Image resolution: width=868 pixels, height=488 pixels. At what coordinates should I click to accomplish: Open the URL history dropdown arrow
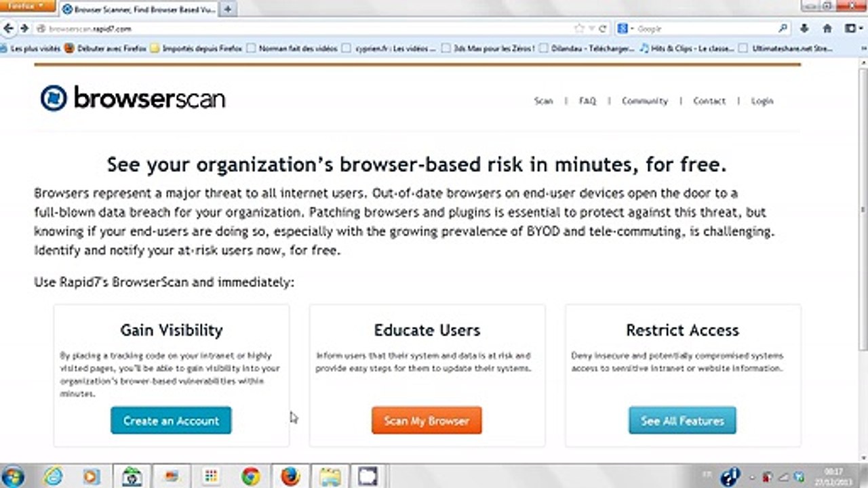point(591,28)
